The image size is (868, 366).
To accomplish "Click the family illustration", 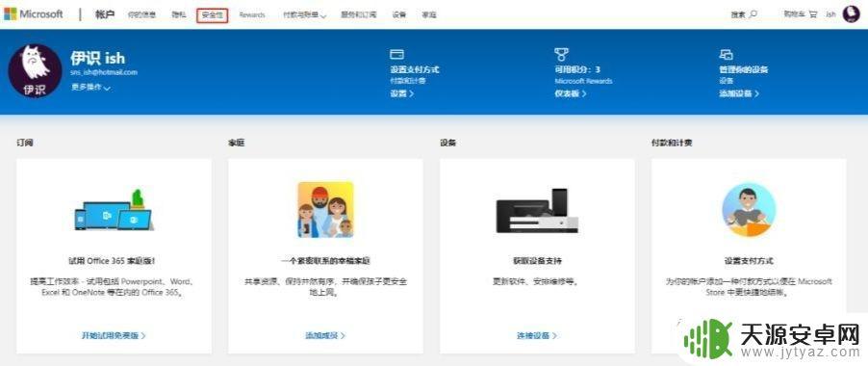I will coord(325,209).
